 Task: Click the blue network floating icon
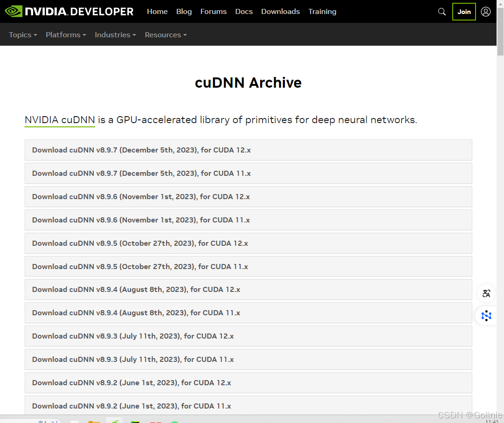point(486,316)
